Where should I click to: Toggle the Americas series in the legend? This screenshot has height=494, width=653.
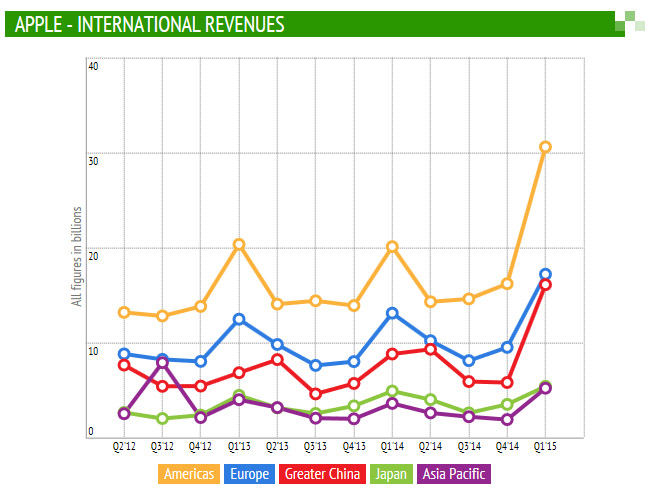tap(190, 474)
